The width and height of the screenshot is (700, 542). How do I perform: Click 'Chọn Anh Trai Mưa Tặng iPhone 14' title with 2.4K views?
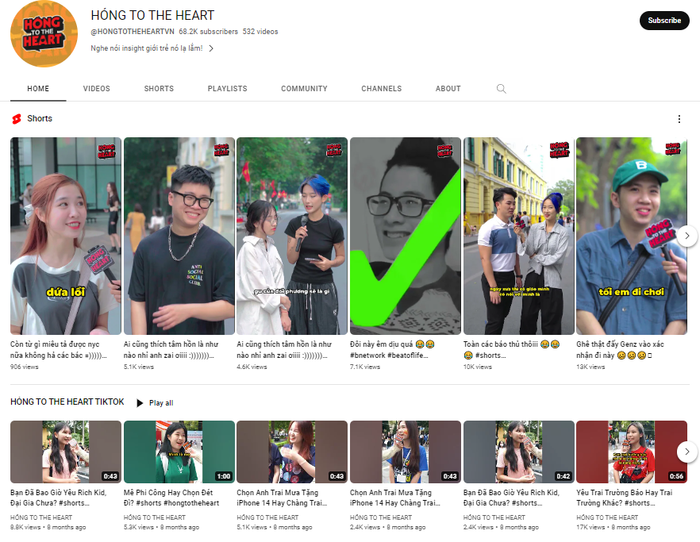(x=396, y=498)
